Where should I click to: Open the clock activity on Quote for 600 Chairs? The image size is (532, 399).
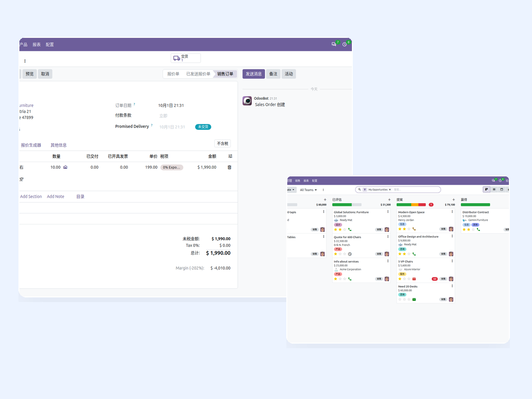[x=350, y=254]
